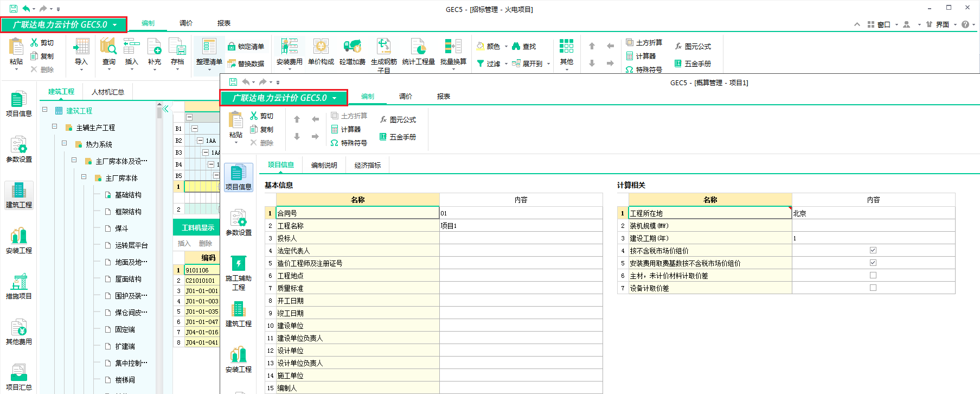
Task: Click 建筑工程 in front window sidebar
Action: (x=239, y=314)
